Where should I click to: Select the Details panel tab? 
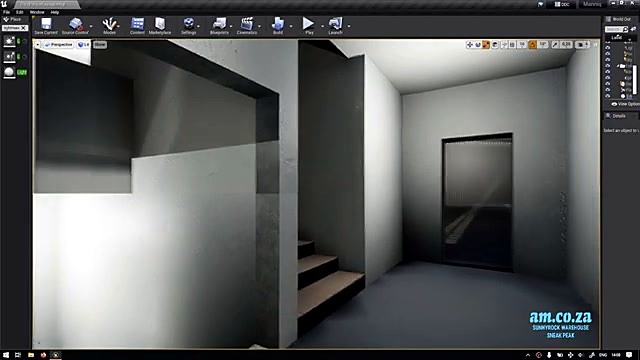click(616, 116)
